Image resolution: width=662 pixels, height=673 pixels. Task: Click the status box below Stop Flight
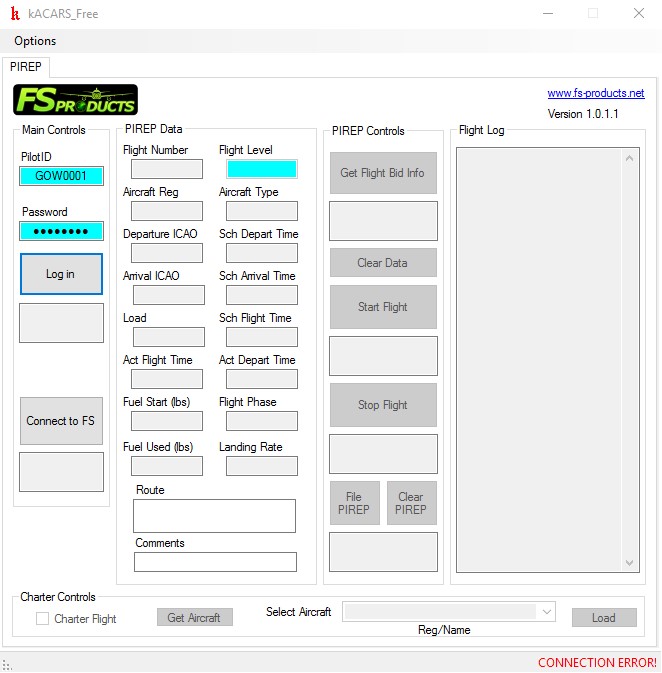point(383,454)
